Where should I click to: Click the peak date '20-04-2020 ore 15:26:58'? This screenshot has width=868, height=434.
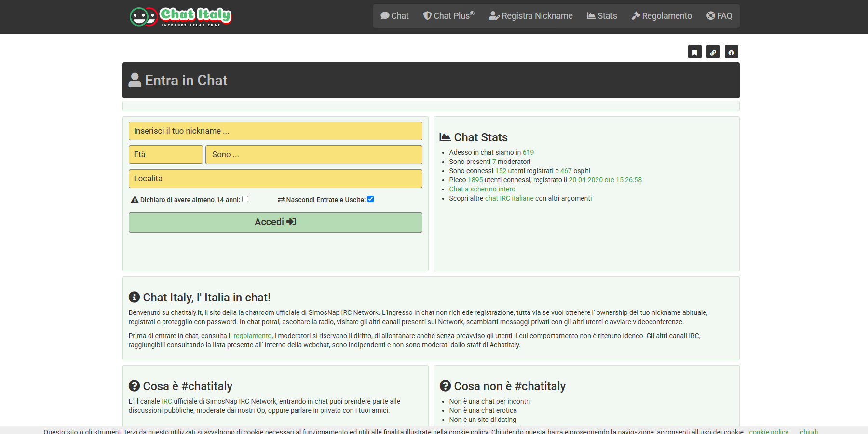coord(605,180)
